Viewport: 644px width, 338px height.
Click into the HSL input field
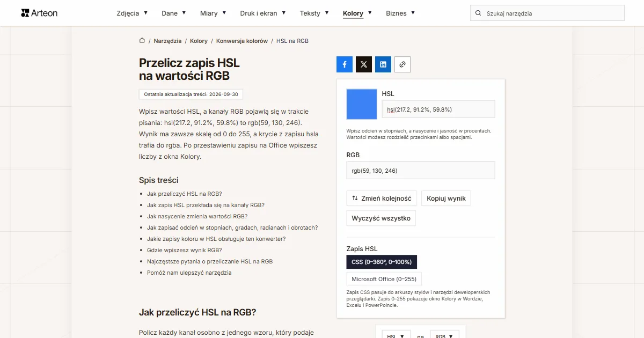pyautogui.click(x=438, y=109)
